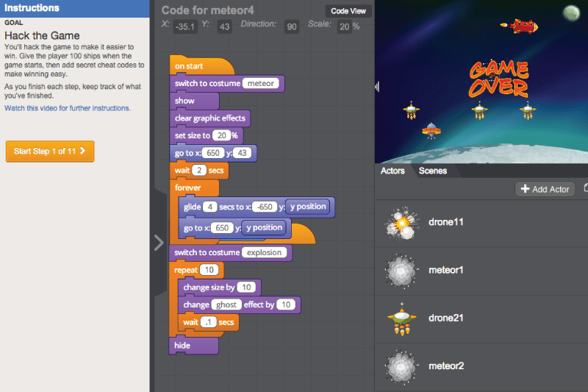The height and width of the screenshot is (392, 588).
Task: Edit the glide x -650 value
Action: (x=265, y=207)
